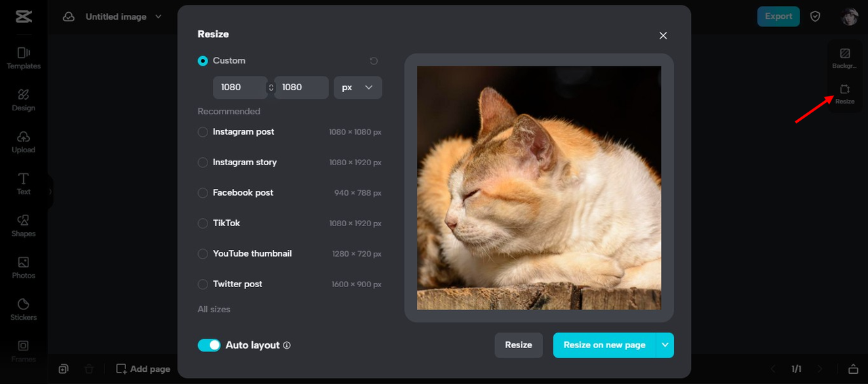Open the Templates panel

click(x=24, y=58)
